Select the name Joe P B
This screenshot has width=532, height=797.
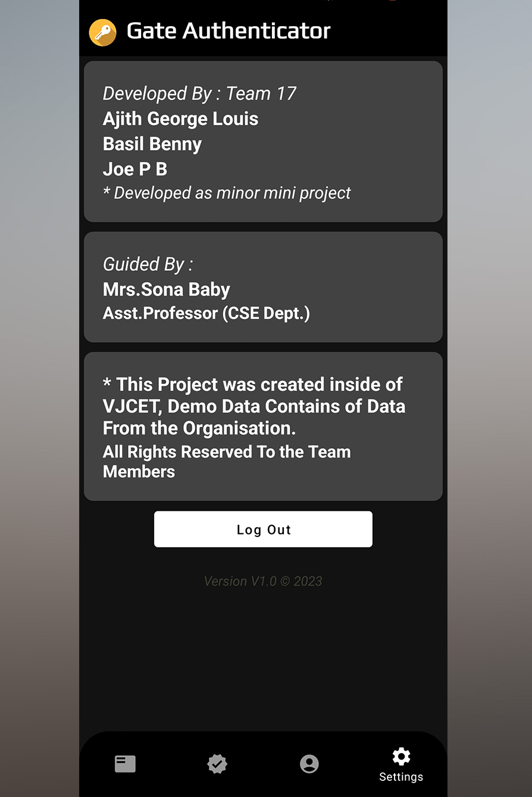135,170
